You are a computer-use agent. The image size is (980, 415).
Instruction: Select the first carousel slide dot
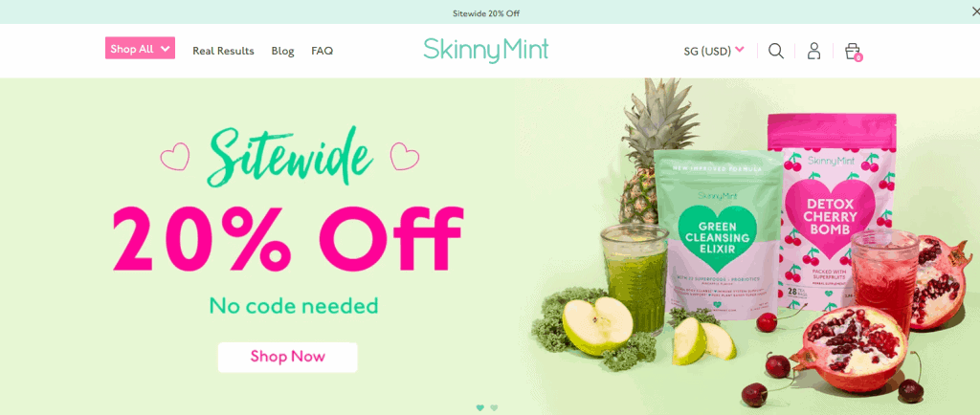point(480,407)
